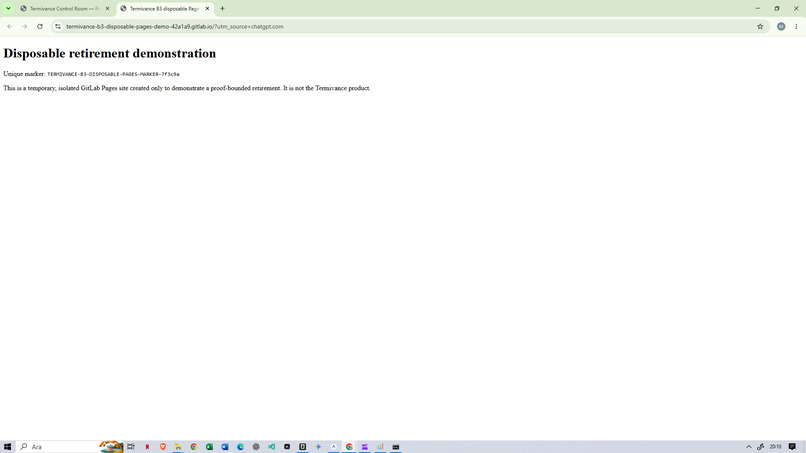This screenshot has width=806, height=453.
Task: Switch to the active Chrome window in taskbar
Action: [x=349, y=447]
